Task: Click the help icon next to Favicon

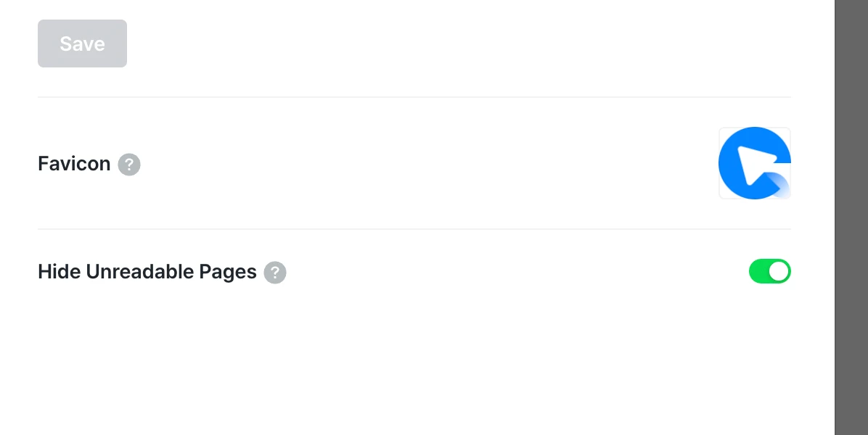Action: [x=129, y=165]
